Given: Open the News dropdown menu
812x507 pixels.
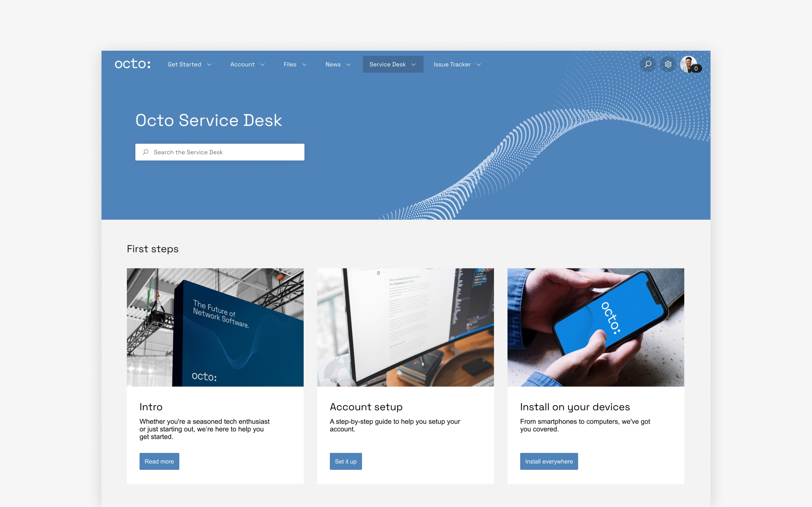Looking at the screenshot, I should pos(338,64).
